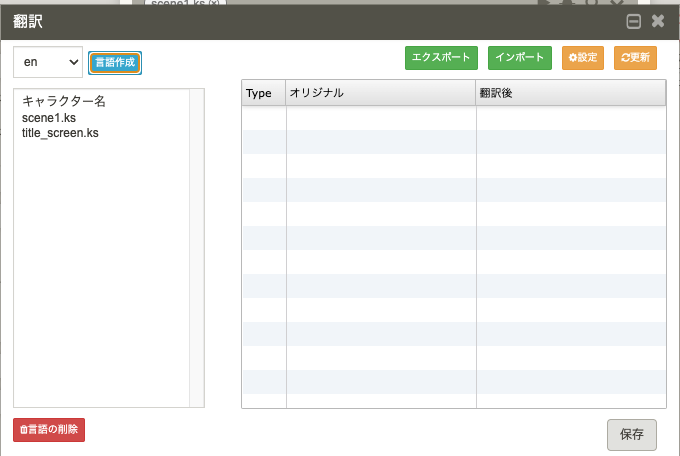Select title_screen.ks in the file list
The image size is (680, 456).
tap(60, 132)
